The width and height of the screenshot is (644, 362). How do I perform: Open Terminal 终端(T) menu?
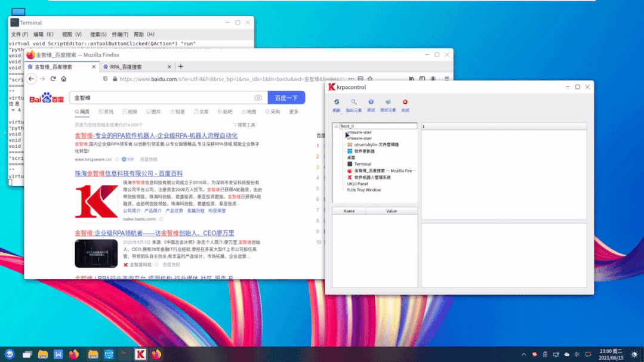click(120, 35)
